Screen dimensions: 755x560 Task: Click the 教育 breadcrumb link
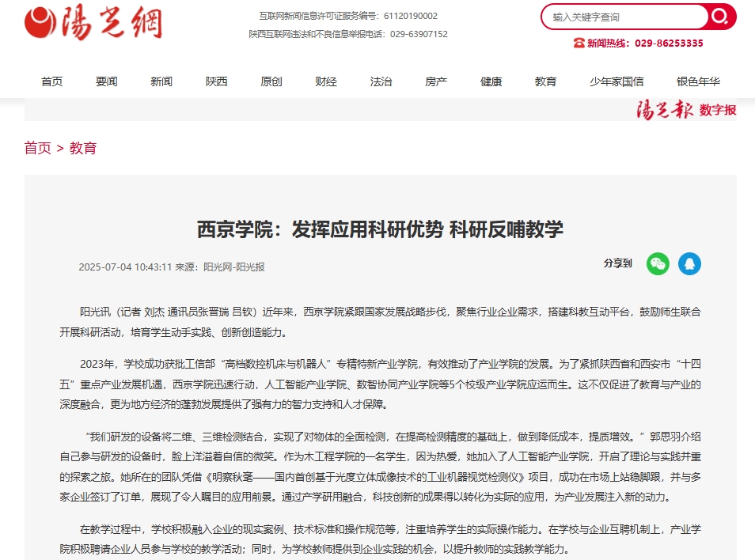coord(83,148)
